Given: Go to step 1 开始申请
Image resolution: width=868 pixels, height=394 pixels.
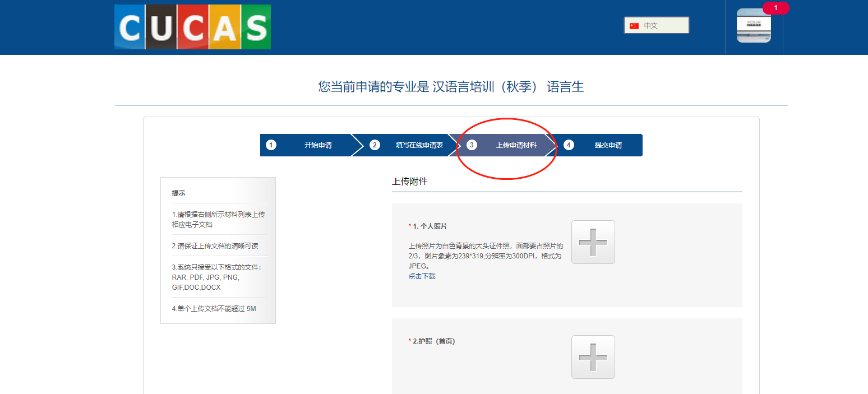Looking at the screenshot, I should click(x=306, y=145).
